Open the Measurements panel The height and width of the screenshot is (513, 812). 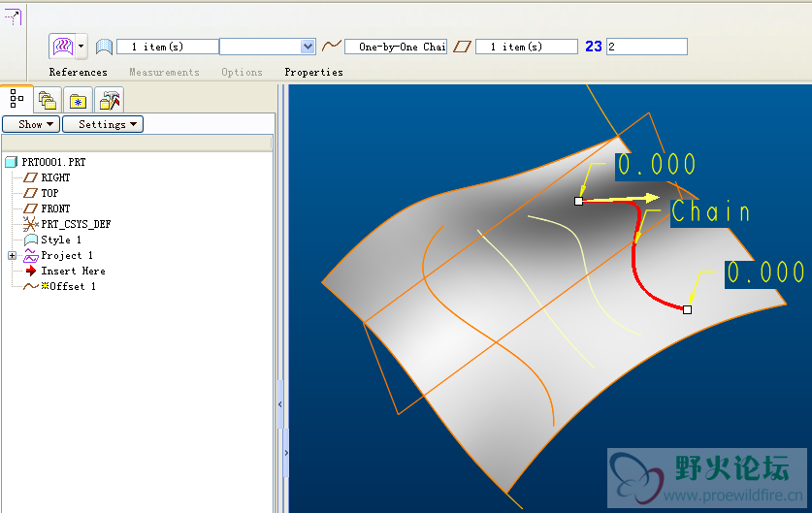click(x=164, y=73)
